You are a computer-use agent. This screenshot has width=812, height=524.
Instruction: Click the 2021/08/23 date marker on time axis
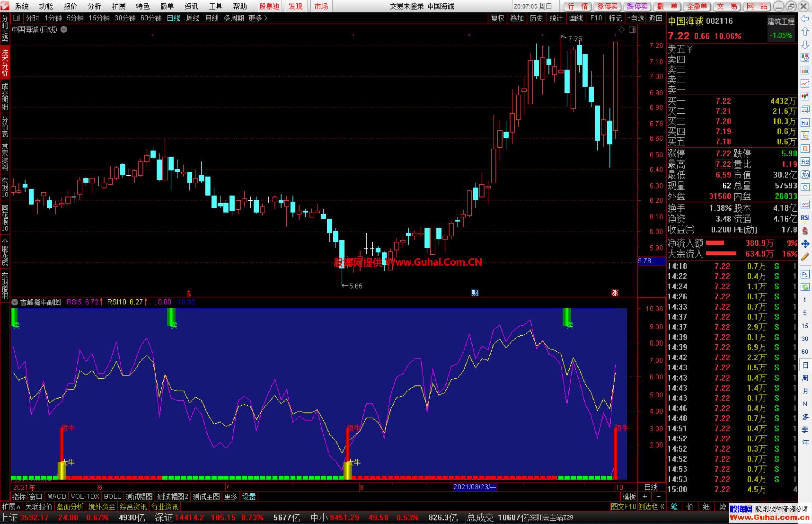tap(475, 487)
